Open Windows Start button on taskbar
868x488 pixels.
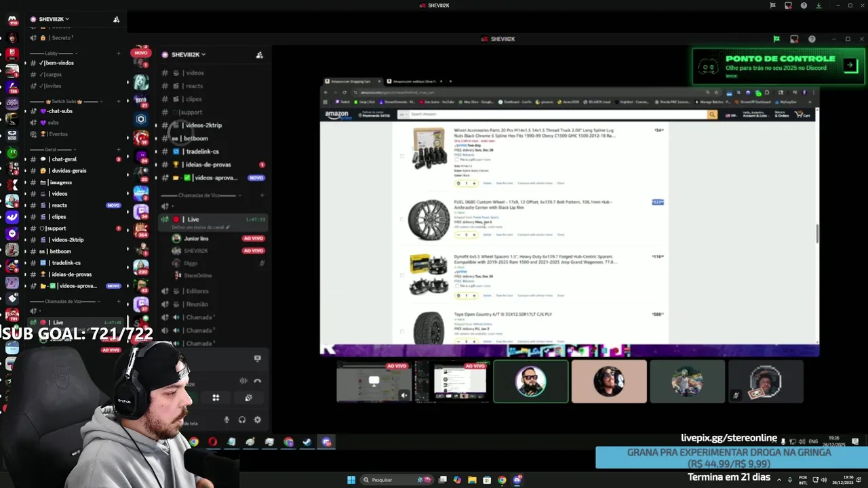(351, 480)
